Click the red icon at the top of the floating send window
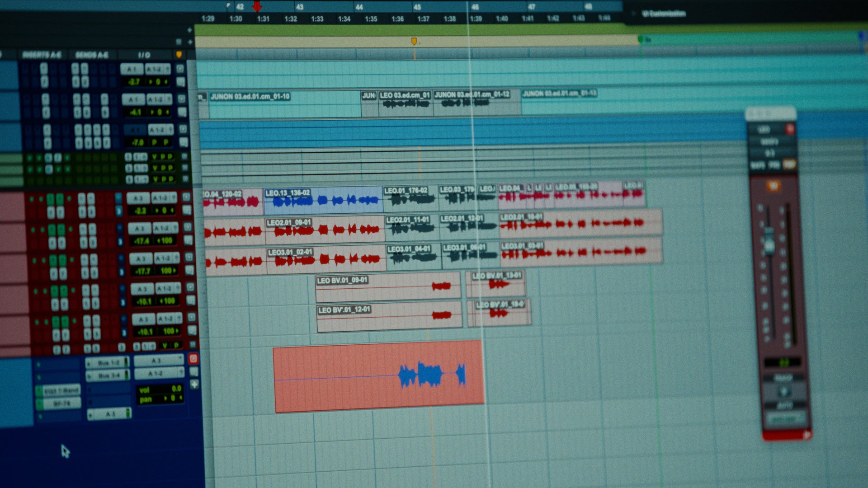Image resolution: width=868 pixels, height=488 pixels. 790,129
